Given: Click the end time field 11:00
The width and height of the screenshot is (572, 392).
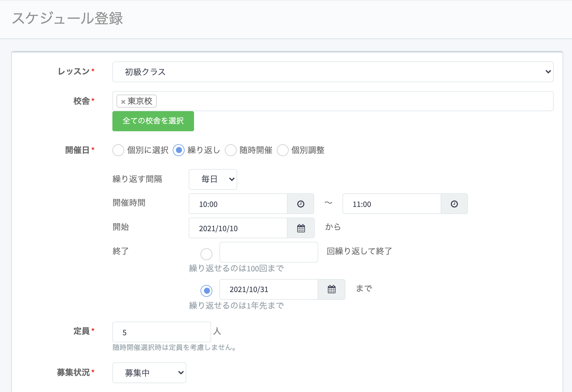Looking at the screenshot, I should 392,204.
